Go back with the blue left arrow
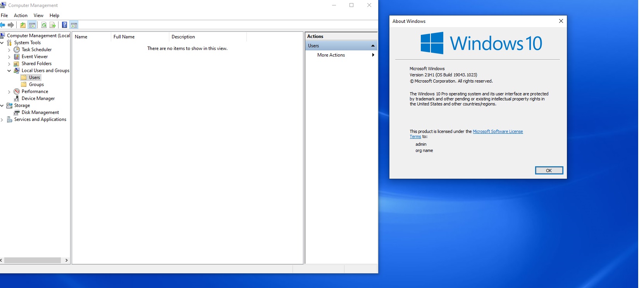The image size is (644, 288). coord(2,25)
